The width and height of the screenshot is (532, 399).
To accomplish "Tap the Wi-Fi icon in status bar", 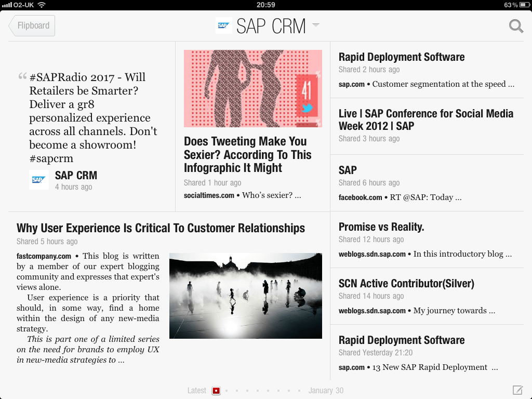I will [x=42, y=5].
